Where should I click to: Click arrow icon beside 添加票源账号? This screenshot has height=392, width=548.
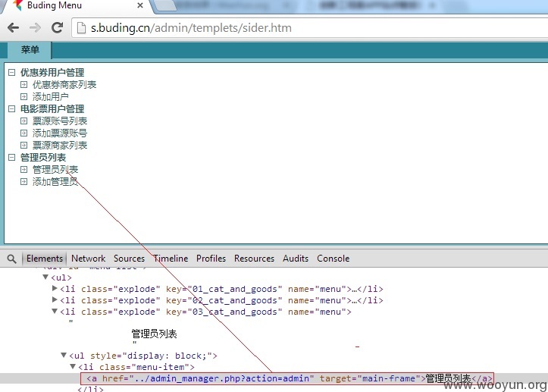click(23, 133)
